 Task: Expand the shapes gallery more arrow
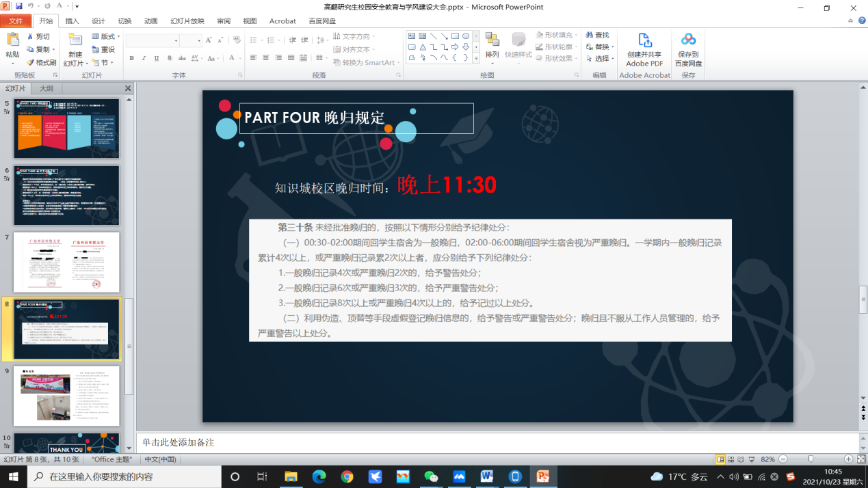[476, 58]
